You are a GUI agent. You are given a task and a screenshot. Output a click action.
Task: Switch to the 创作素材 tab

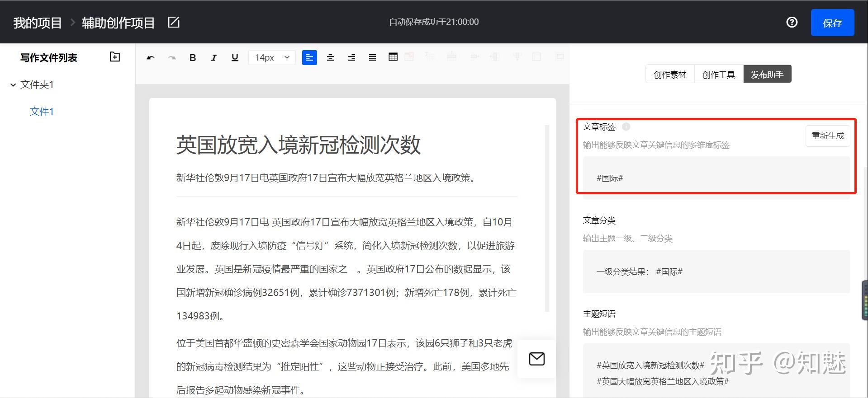[670, 75]
